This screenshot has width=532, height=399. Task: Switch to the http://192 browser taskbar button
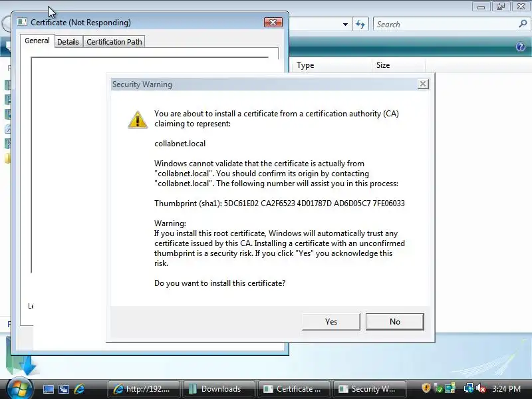click(144, 389)
